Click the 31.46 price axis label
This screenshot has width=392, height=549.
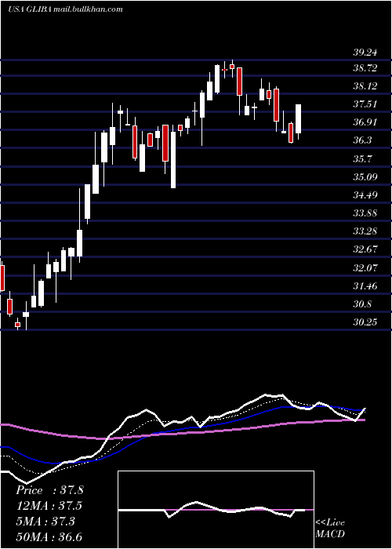[365, 286]
